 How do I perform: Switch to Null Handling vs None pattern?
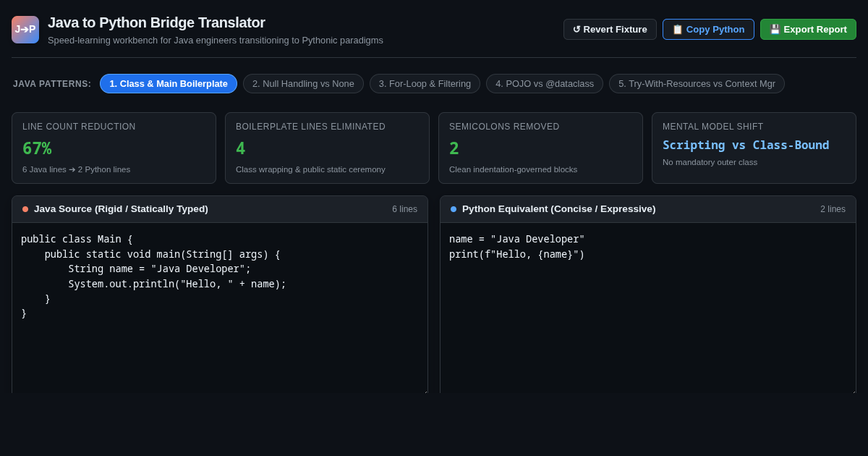click(303, 84)
